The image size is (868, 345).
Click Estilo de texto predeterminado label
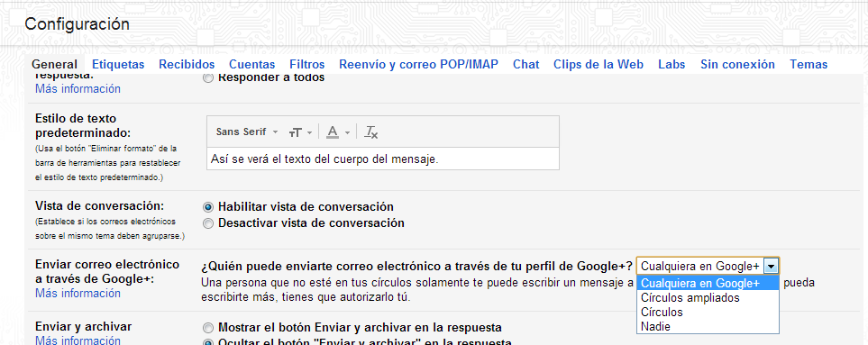point(83,126)
